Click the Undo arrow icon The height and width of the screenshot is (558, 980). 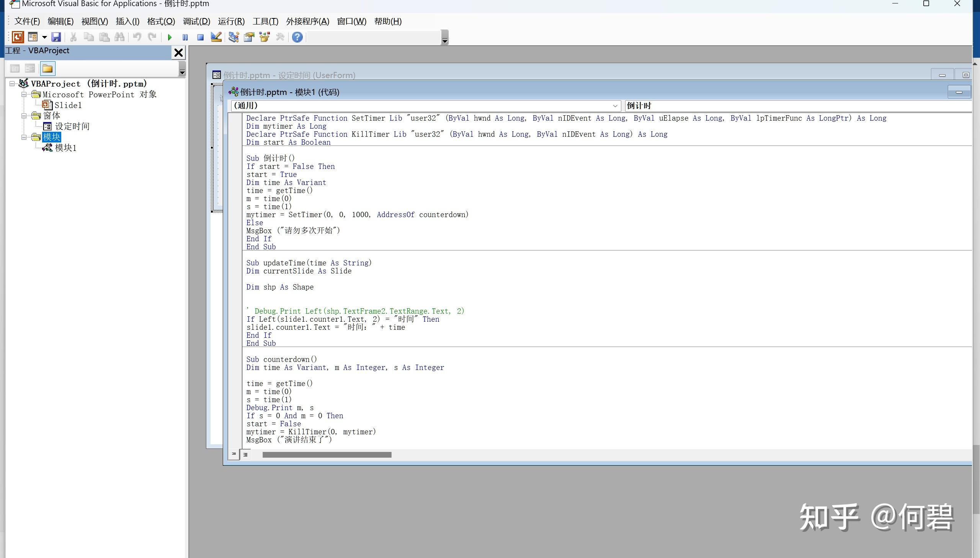point(137,37)
